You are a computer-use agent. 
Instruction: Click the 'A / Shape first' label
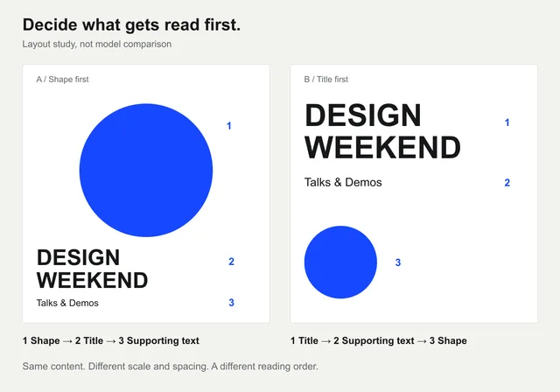62,80
